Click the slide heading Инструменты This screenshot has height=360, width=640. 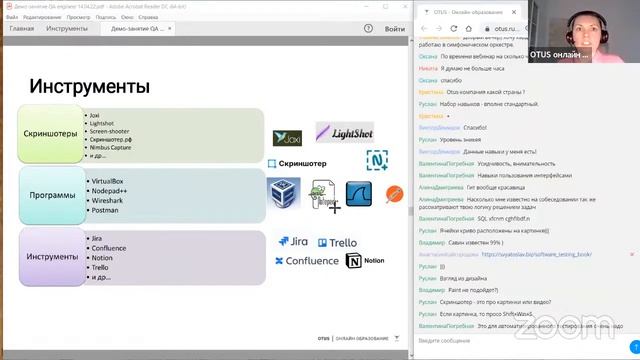point(89,87)
